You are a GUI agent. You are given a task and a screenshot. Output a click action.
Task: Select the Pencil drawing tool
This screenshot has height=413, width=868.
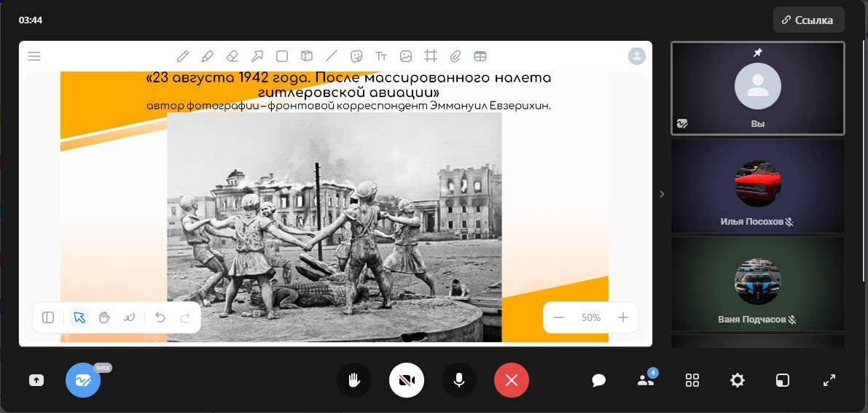(x=183, y=56)
